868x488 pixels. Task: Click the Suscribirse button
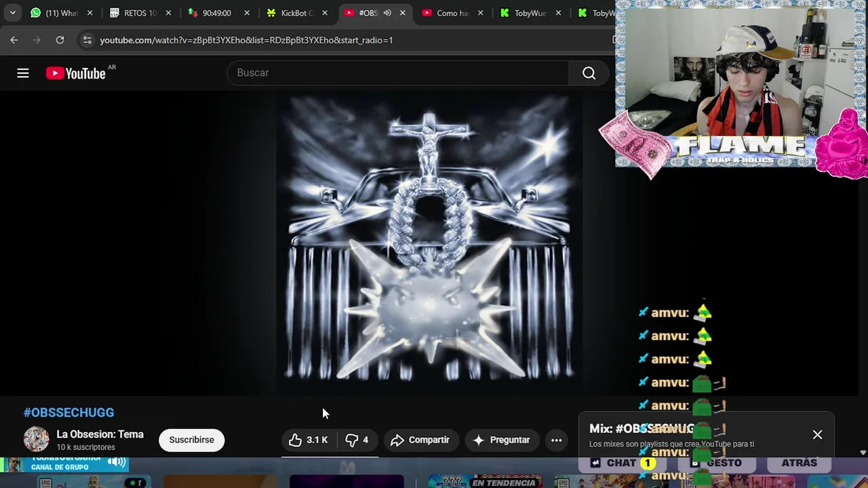191,440
